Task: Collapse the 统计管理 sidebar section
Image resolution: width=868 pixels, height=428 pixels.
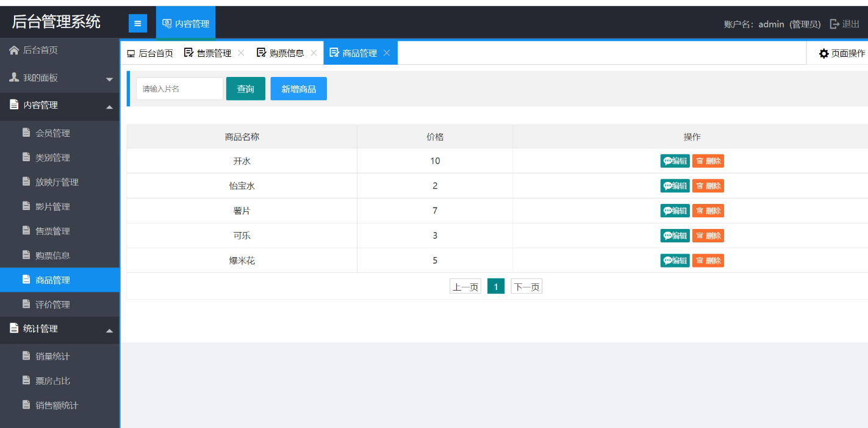Action: click(x=60, y=329)
